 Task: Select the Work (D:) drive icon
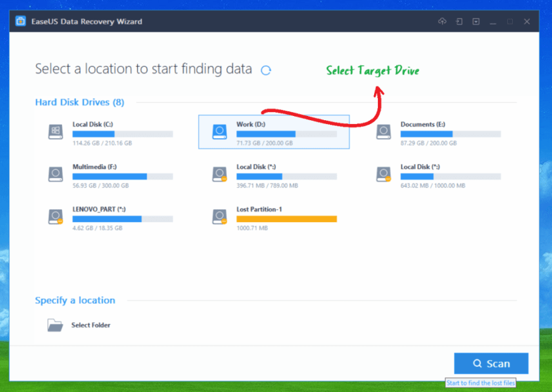[220, 132]
